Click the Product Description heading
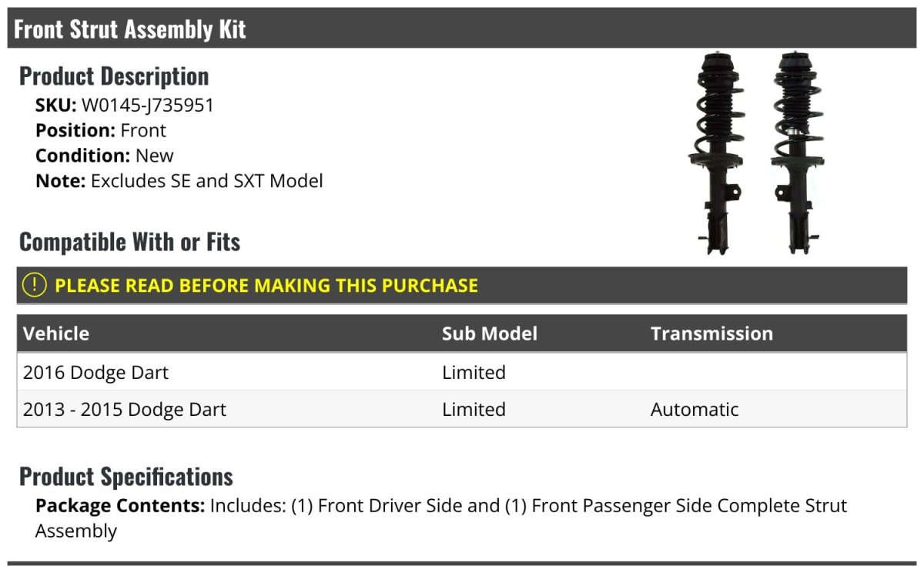The width and height of the screenshot is (924, 573). click(x=114, y=76)
